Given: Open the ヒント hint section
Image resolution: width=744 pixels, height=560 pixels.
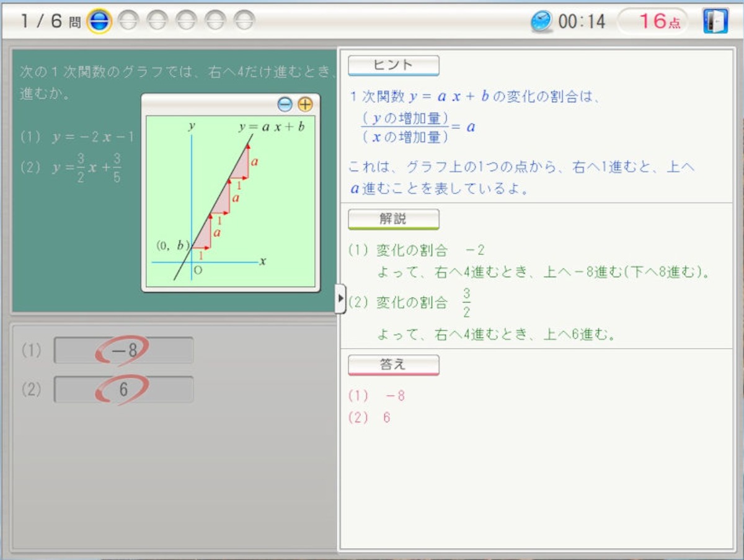Looking at the screenshot, I should point(393,65).
